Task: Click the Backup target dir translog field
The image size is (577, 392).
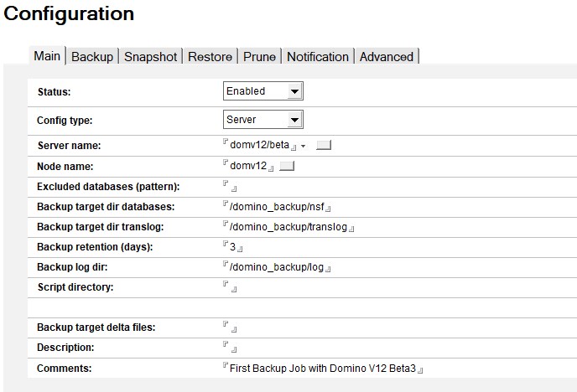Action: [x=289, y=227]
